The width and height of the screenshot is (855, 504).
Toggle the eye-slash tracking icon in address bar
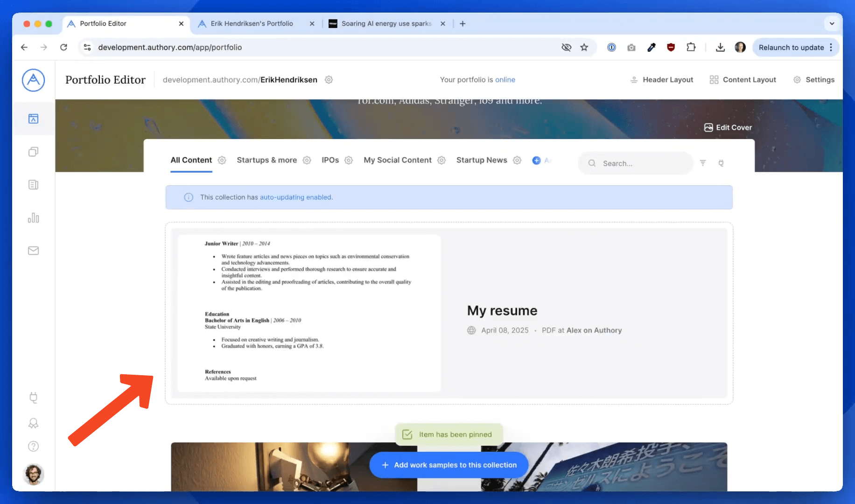click(x=566, y=47)
